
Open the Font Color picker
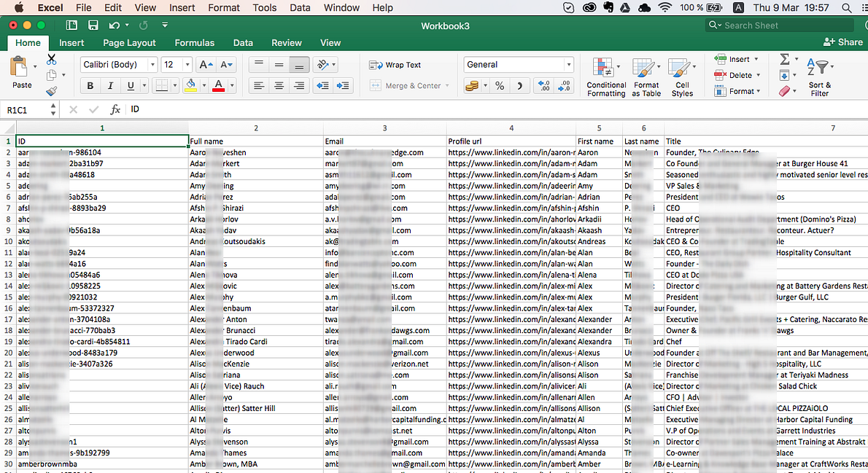(218, 85)
